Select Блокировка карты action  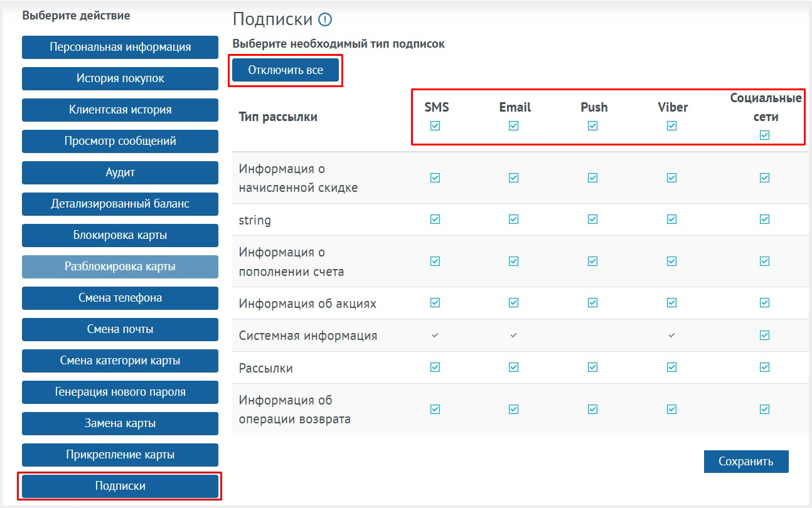tap(120, 235)
